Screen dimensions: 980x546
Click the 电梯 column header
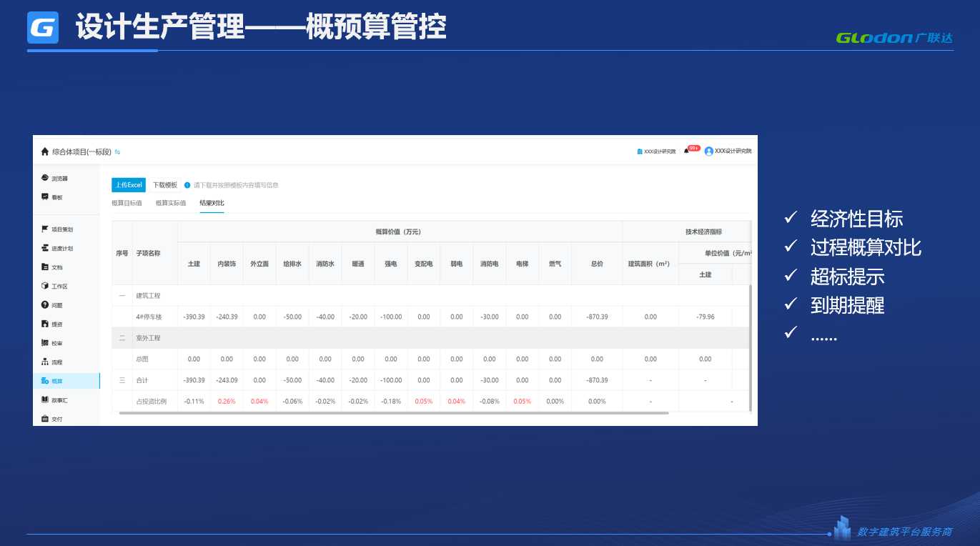pos(523,264)
